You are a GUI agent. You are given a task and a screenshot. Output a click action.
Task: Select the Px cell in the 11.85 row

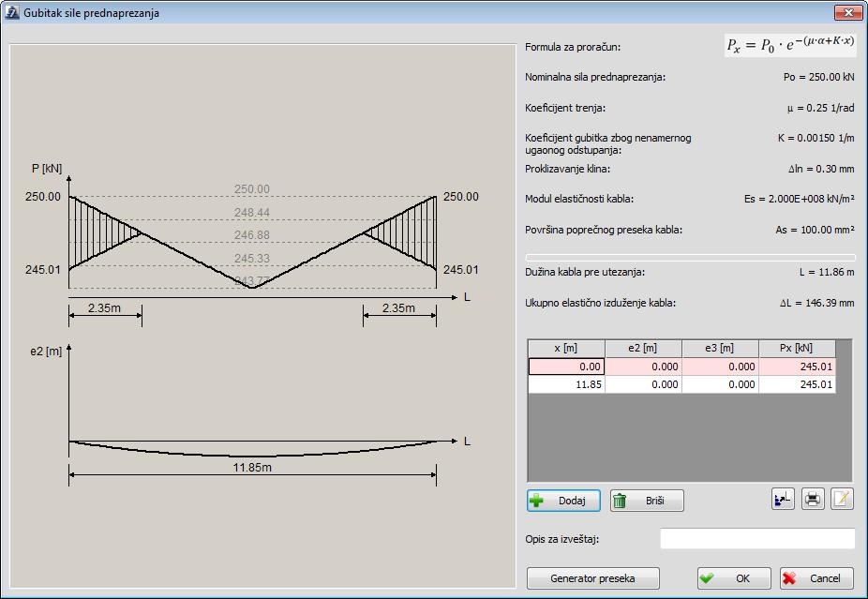click(x=797, y=384)
